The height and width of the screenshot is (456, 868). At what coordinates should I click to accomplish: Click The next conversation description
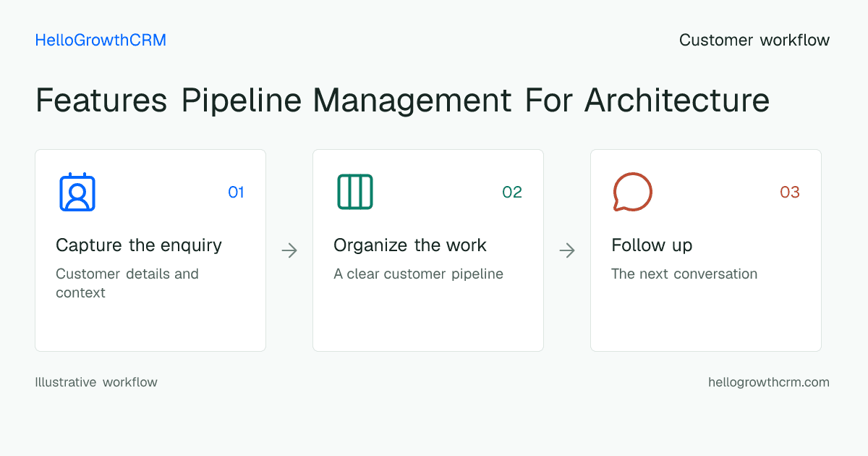pos(684,274)
